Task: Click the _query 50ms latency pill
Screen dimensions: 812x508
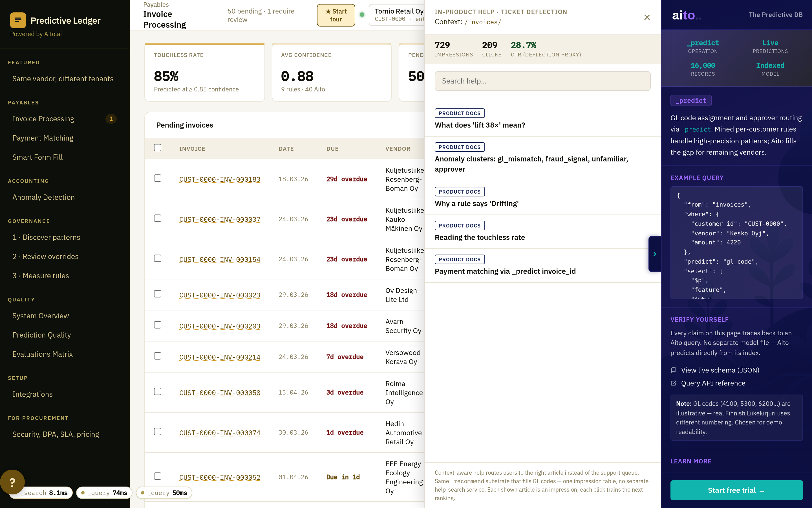Action: 164,493
